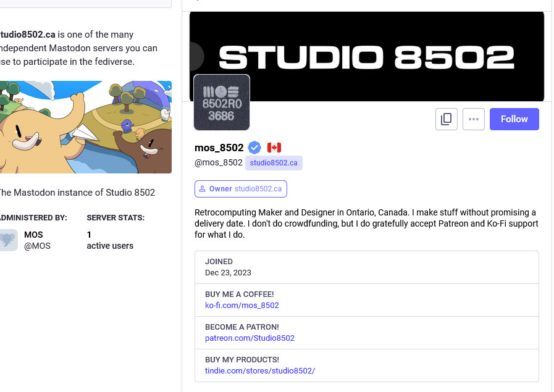Follow the mos_8502 account
The image size is (554, 392).
coord(514,119)
